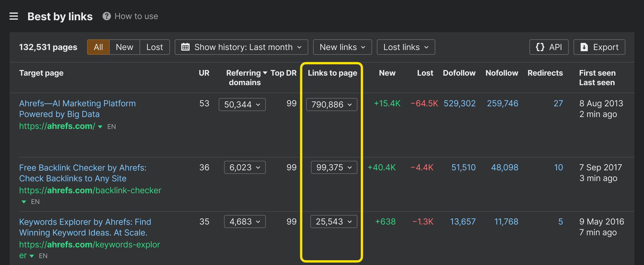Click the calendar icon in Show history
Image resolution: width=644 pixels, height=265 pixels.
pos(185,47)
